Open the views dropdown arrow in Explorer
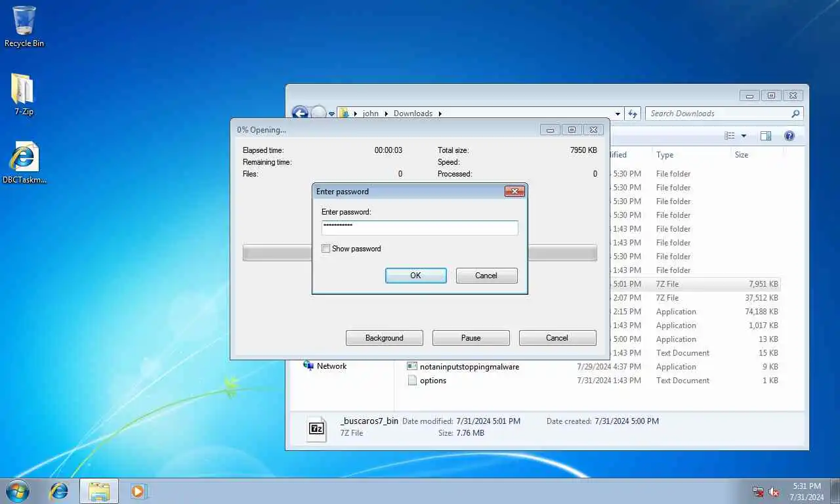This screenshot has width=840, height=504. pos(744,136)
